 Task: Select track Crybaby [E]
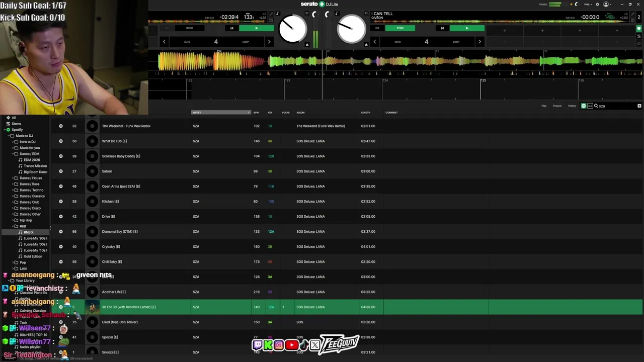click(x=347, y=246)
